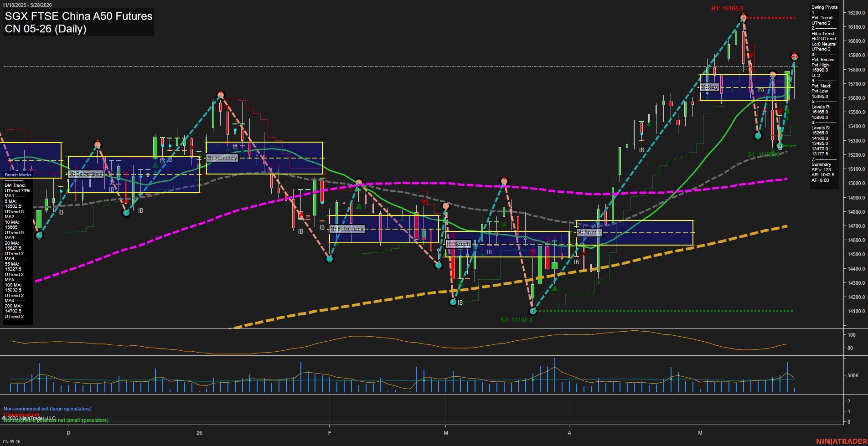Click the Swing Pivots panel header
This screenshot has height=446, width=868.
[x=824, y=7]
